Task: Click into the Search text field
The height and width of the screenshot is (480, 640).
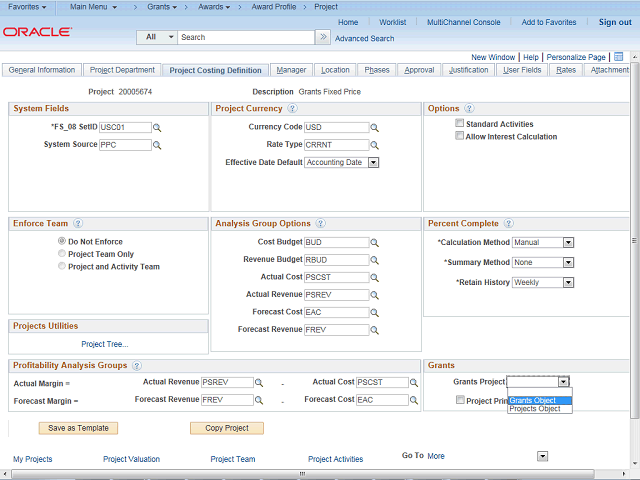Action: [245, 37]
